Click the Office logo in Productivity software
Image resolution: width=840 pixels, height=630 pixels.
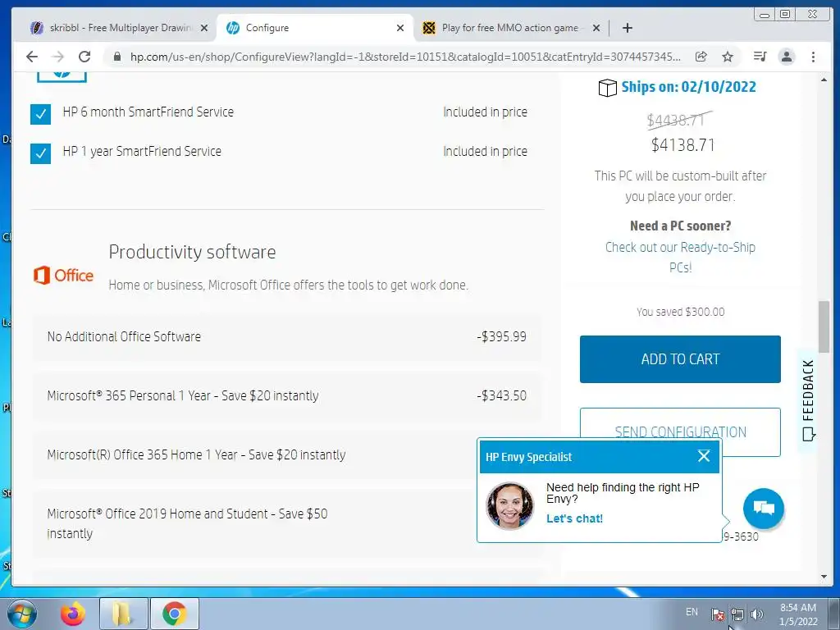click(63, 276)
